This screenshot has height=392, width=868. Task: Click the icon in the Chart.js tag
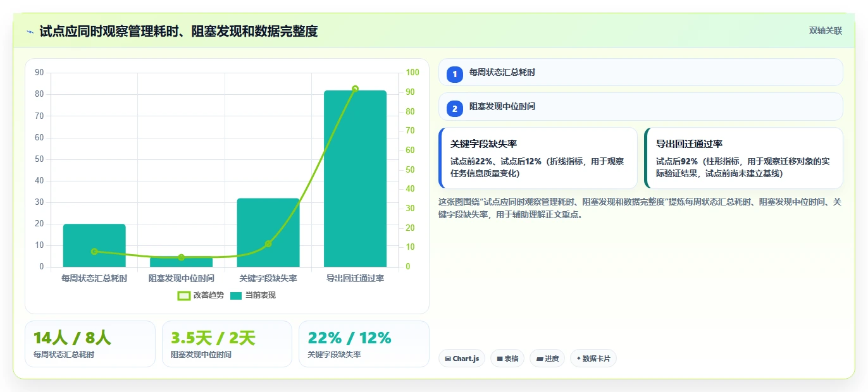click(448, 359)
